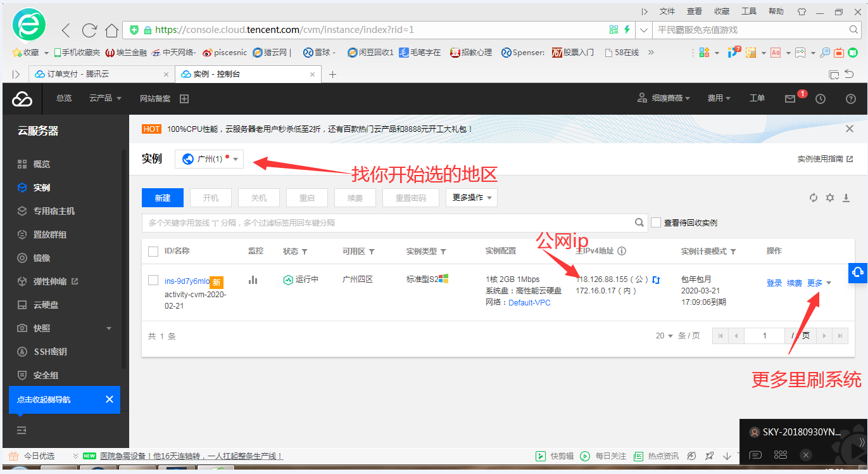
Task: Close the sidebar navigation tooltip
Action: (x=109, y=399)
